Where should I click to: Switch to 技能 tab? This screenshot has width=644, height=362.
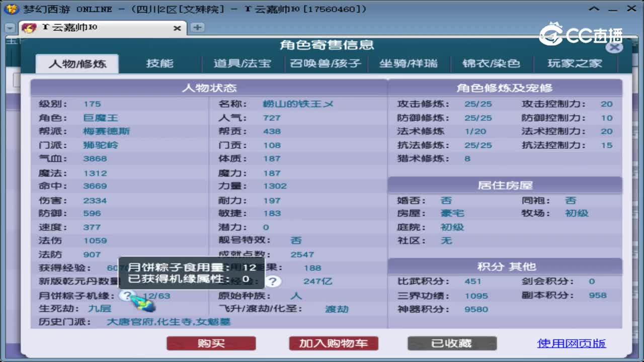pos(159,63)
